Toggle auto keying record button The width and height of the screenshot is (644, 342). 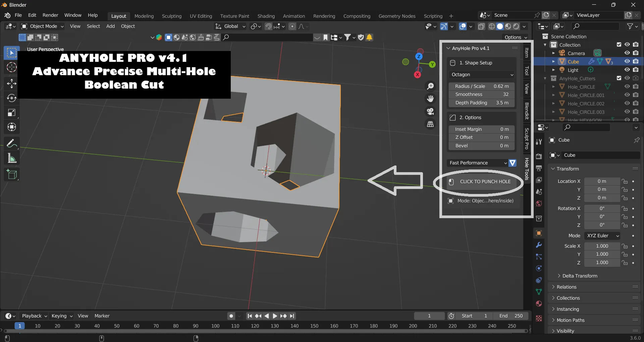coord(231,316)
